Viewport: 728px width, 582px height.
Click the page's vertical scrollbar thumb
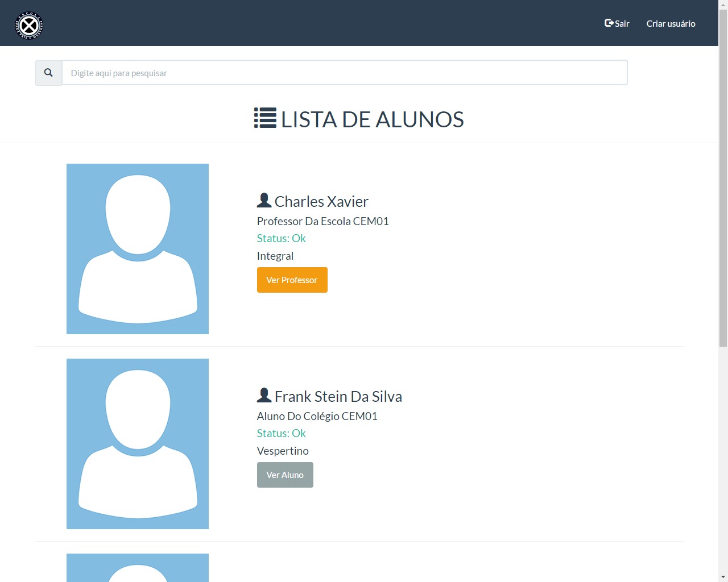(723, 177)
